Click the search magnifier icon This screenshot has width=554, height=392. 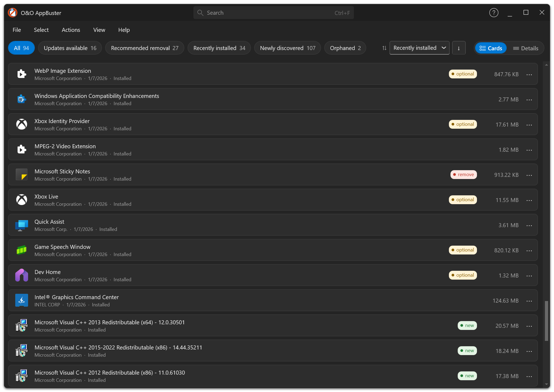pos(200,13)
